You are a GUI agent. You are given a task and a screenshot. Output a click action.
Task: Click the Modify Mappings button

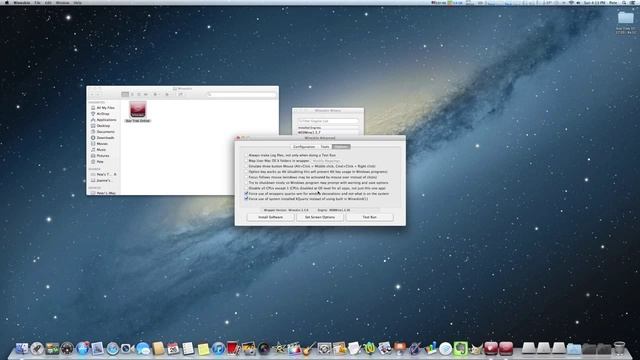click(326, 161)
